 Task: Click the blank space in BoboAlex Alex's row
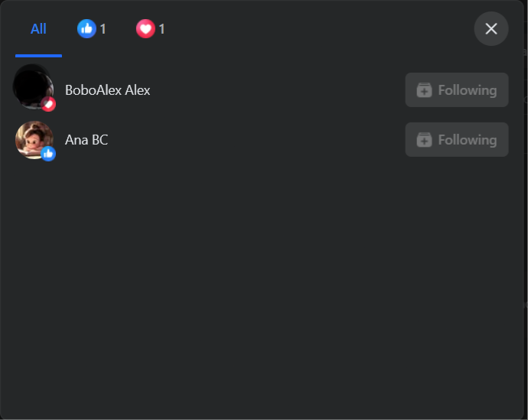tap(276, 90)
